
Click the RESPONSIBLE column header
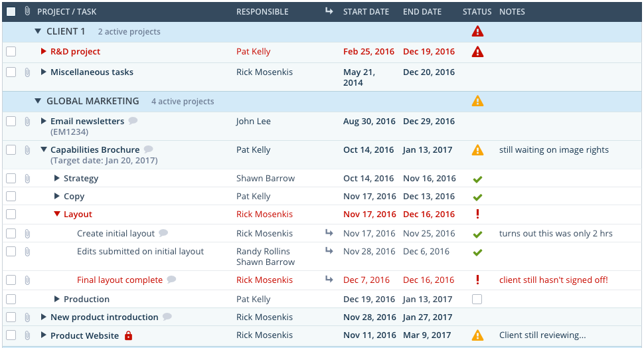[x=262, y=12]
